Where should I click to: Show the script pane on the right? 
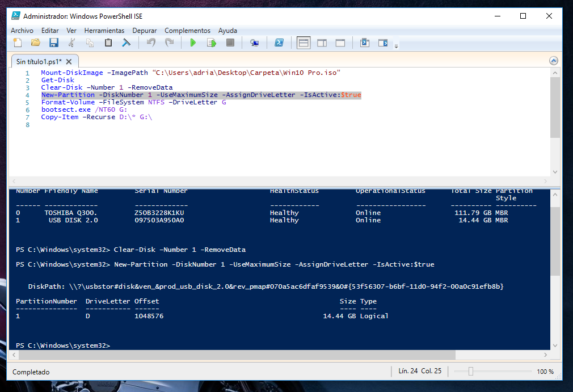click(322, 43)
